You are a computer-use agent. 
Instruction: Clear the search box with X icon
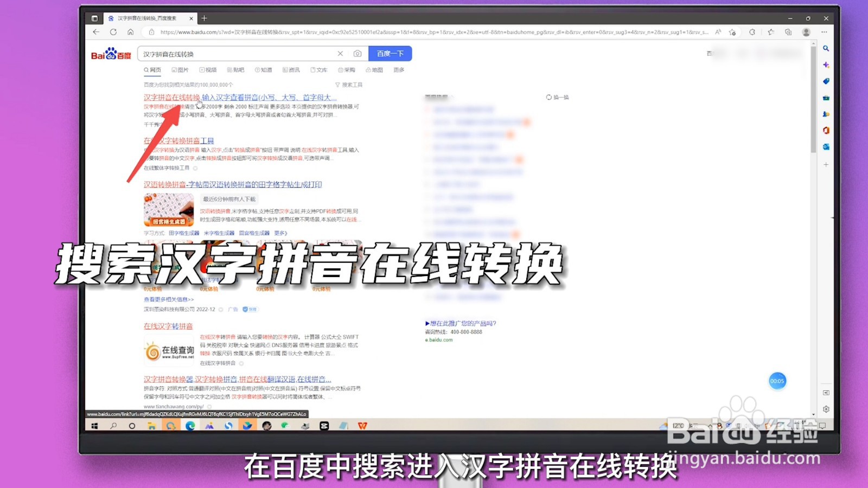(x=340, y=54)
